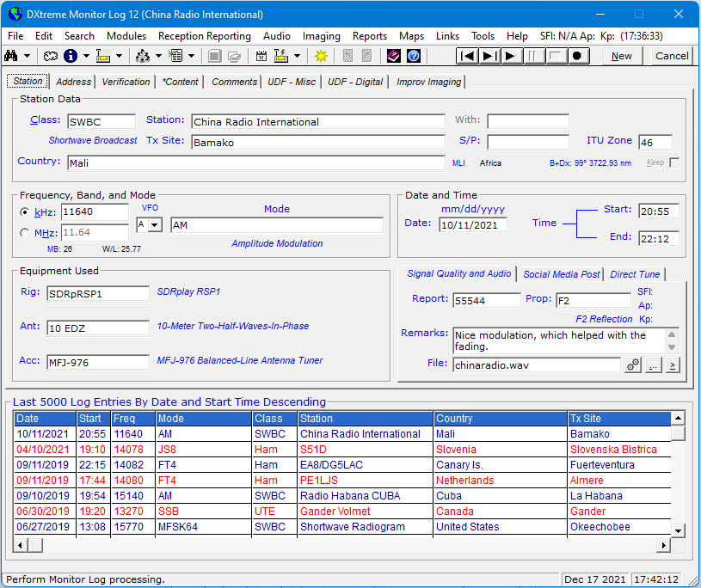This screenshot has height=588, width=701.
Task: Click the > button beside the File field
Action: pos(673,365)
